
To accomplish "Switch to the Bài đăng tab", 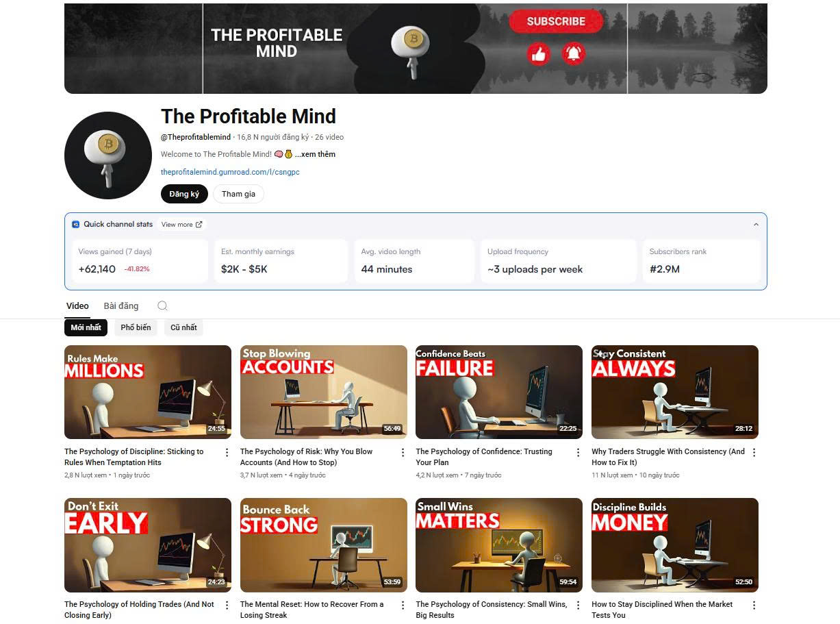I will pos(121,306).
